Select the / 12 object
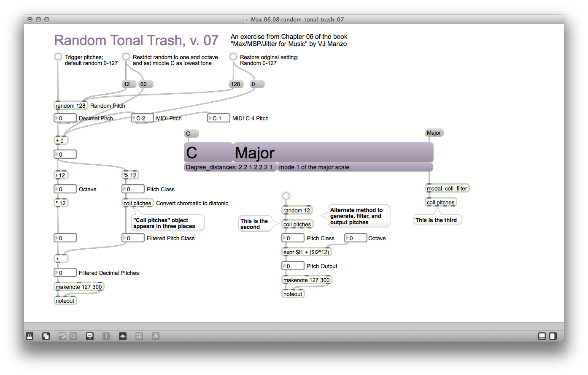Image resolution: width=588 pixels, height=375 pixels. click(61, 175)
